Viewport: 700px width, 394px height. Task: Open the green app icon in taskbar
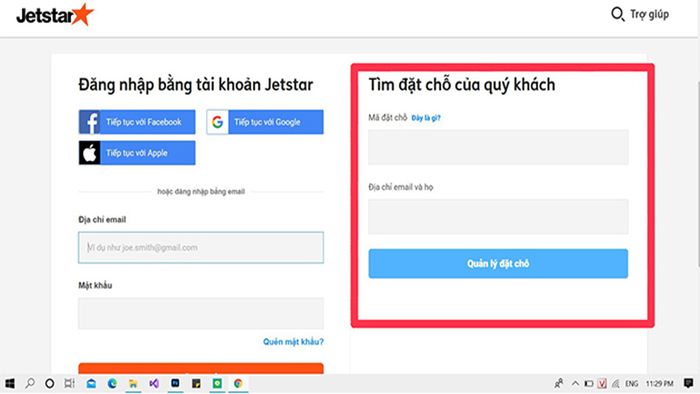tap(217, 383)
